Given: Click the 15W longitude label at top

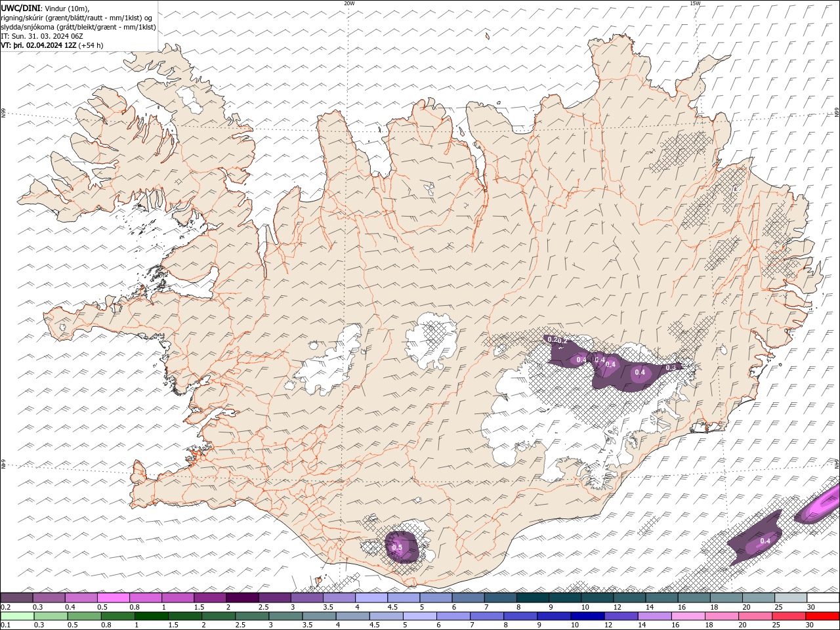Looking at the screenshot, I should pyautogui.click(x=695, y=3).
